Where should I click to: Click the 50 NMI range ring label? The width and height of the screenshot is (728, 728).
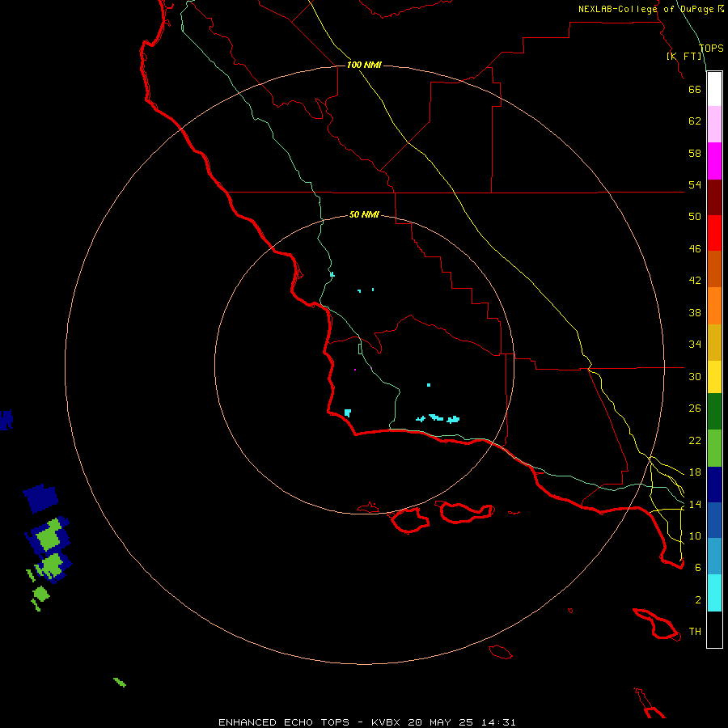click(364, 214)
